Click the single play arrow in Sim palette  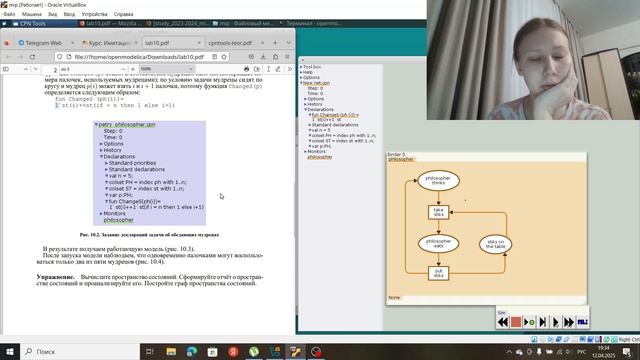(x=556, y=322)
